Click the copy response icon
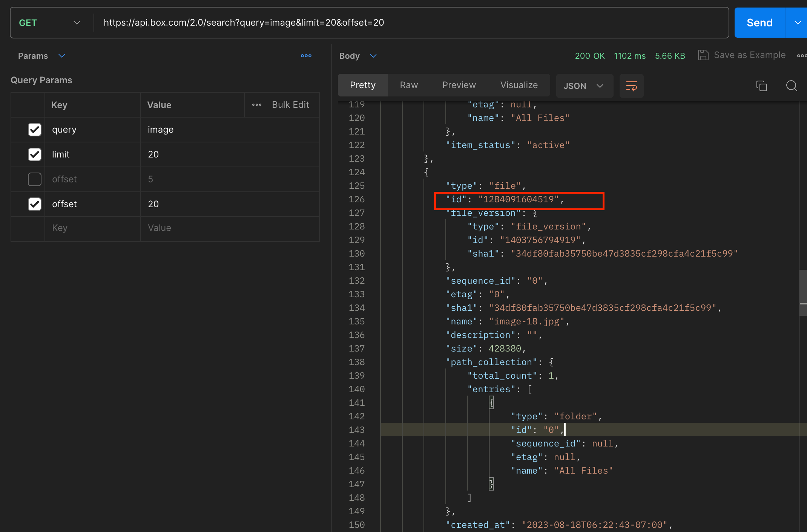The image size is (807, 532). point(761,86)
